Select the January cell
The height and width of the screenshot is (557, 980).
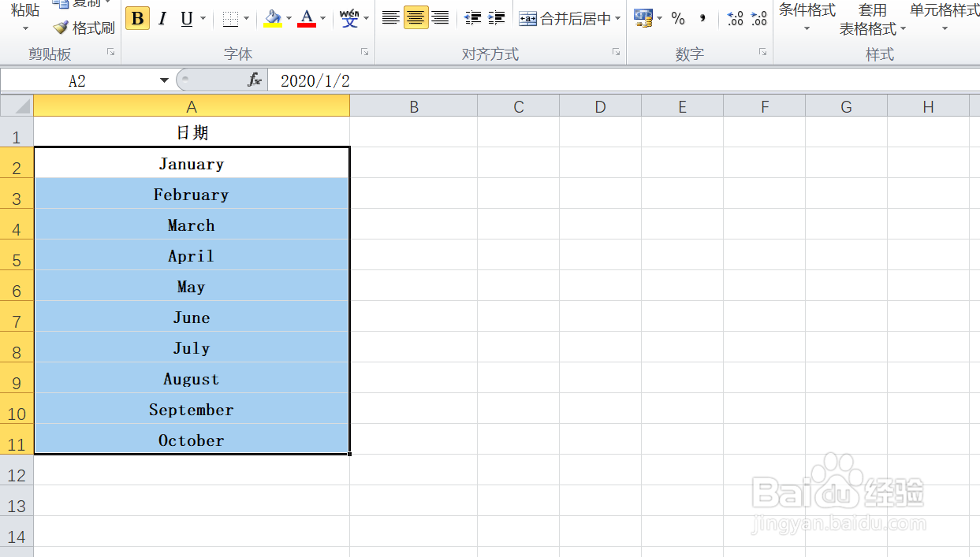pyautogui.click(x=192, y=163)
